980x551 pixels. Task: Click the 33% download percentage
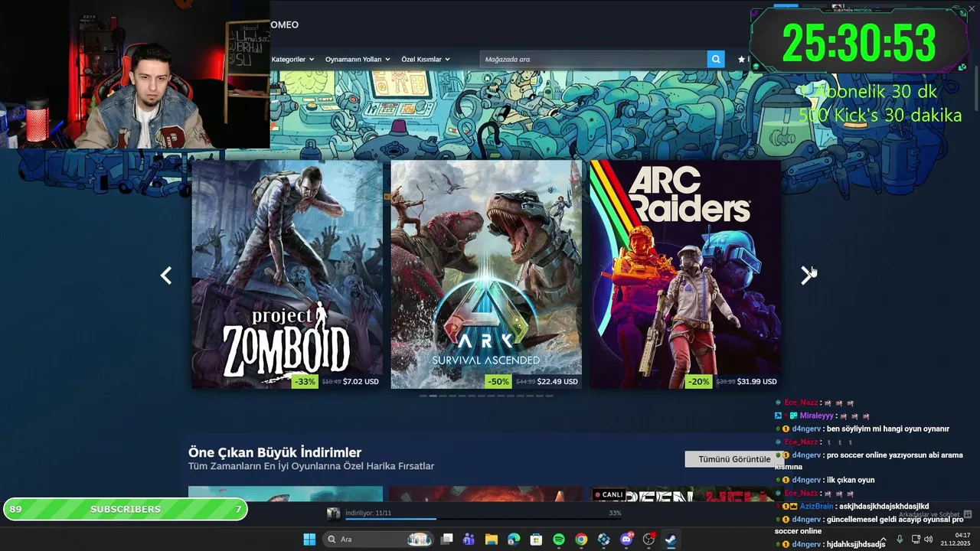(615, 513)
